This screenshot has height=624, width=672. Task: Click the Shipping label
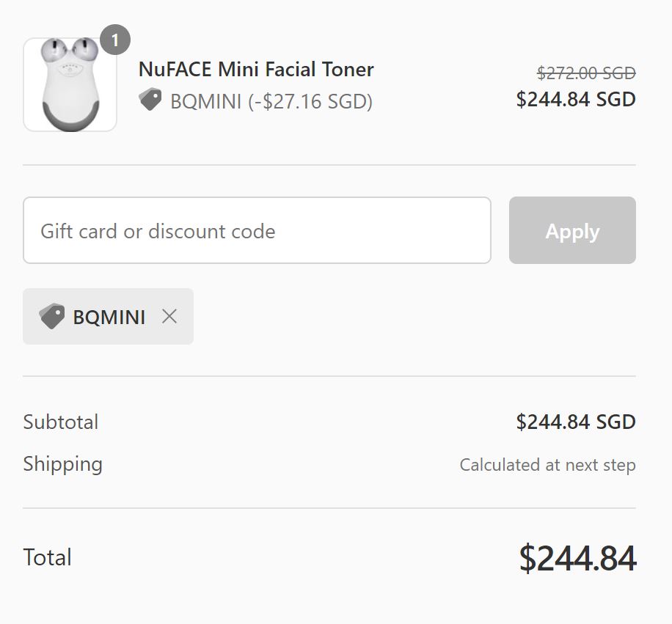tap(63, 463)
